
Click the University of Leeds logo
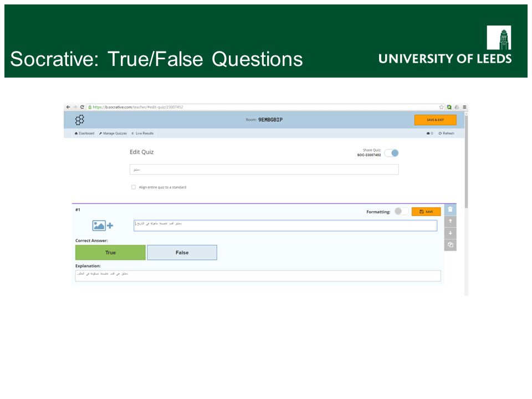pos(445,45)
